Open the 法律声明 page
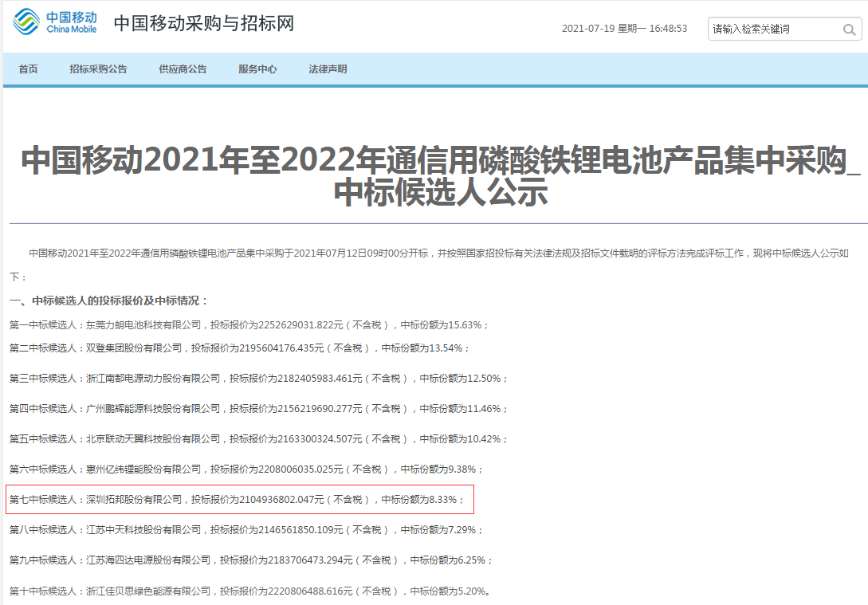This screenshot has width=868, height=605. point(328,69)
